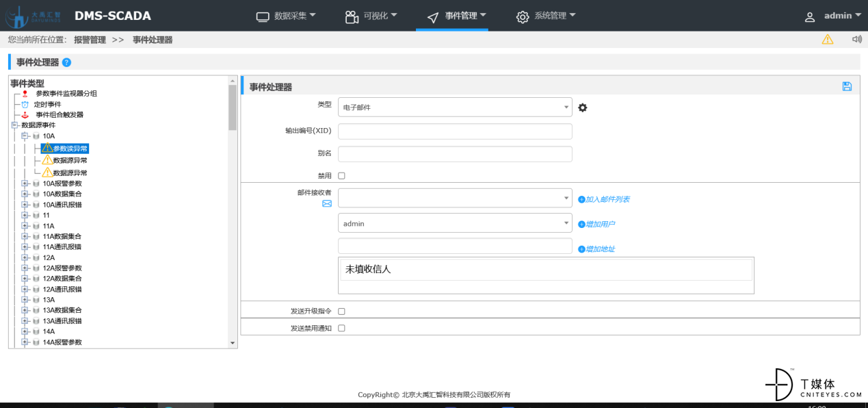
Task: Click the database icon of node 11
Action: pos(36,215)
